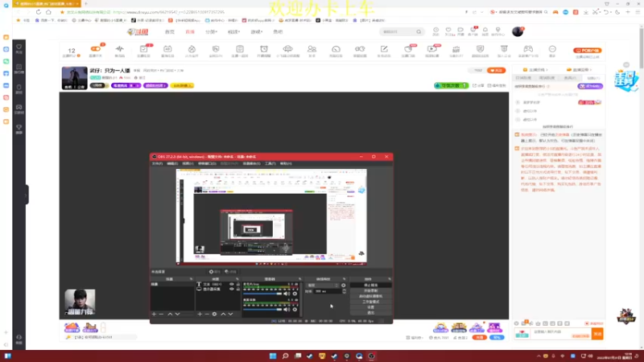644x362 pixels.
Task: Click Start Recording in OBS controls
Action: (370, 290)
